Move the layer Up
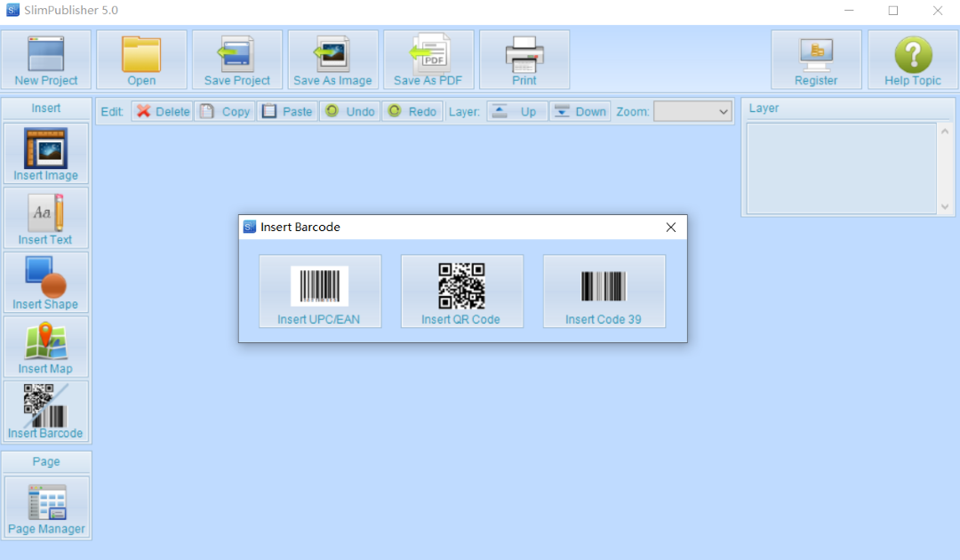This screenshot has height=560, width=960. [516, 110]
